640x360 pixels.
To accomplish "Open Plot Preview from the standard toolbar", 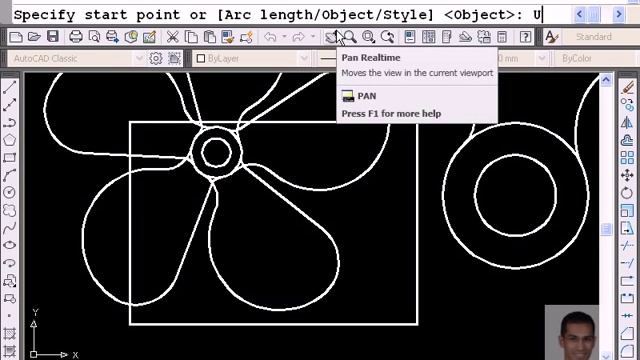I will [94, 37].
